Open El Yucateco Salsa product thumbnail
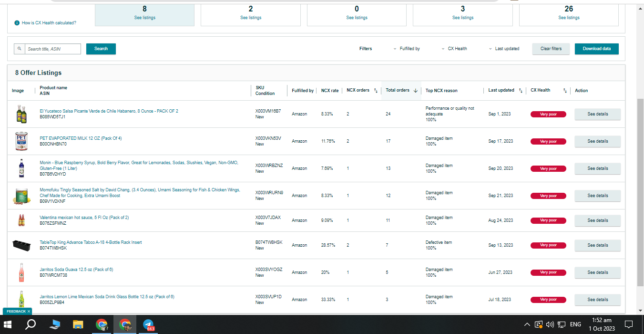The width and height of the screenshot is (644, 334). click(21, 114)
